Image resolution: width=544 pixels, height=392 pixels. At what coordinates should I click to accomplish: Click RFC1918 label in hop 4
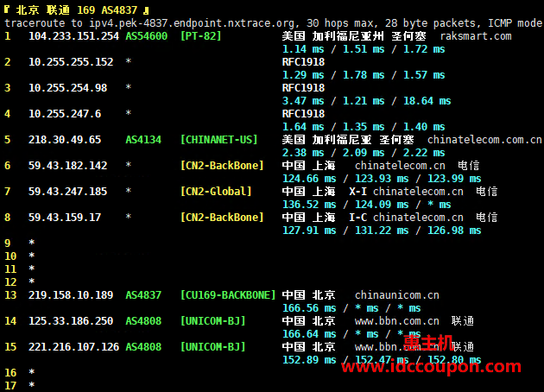(303, 114)
